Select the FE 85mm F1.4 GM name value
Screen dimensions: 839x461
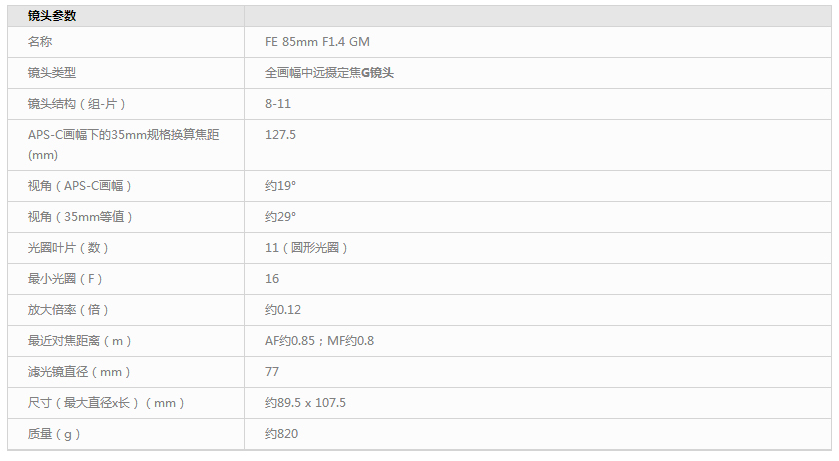point(317,42)
